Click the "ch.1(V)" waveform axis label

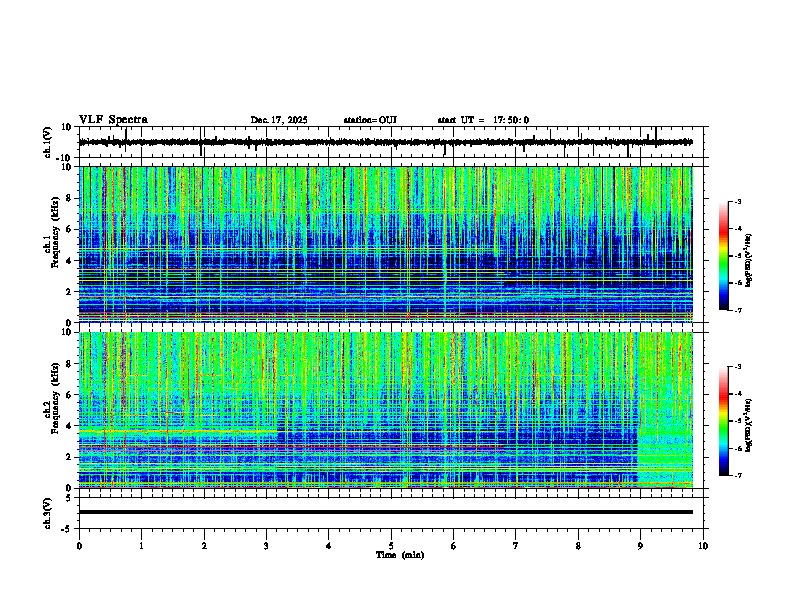point(48,142)
